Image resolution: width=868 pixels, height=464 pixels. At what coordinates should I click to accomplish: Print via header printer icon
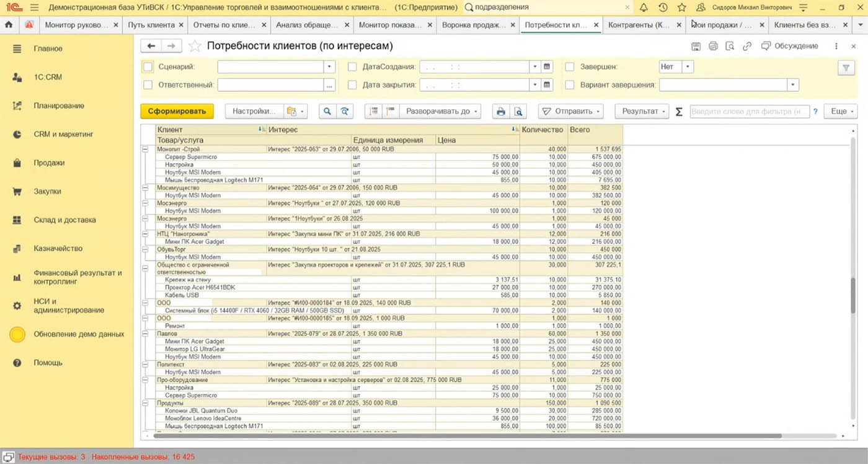pyautogui.click(x=713, y=46)
